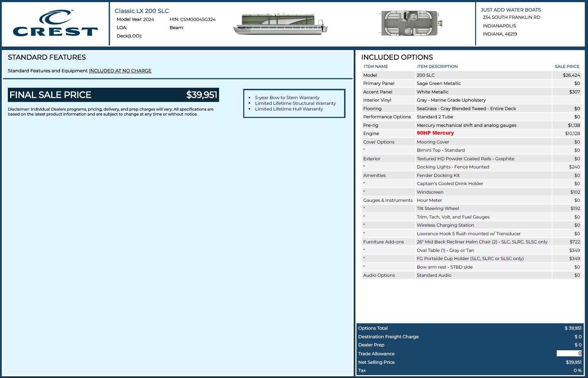Click the Fender Docking Kit row

pyautogui.click(x=472, y=175)
